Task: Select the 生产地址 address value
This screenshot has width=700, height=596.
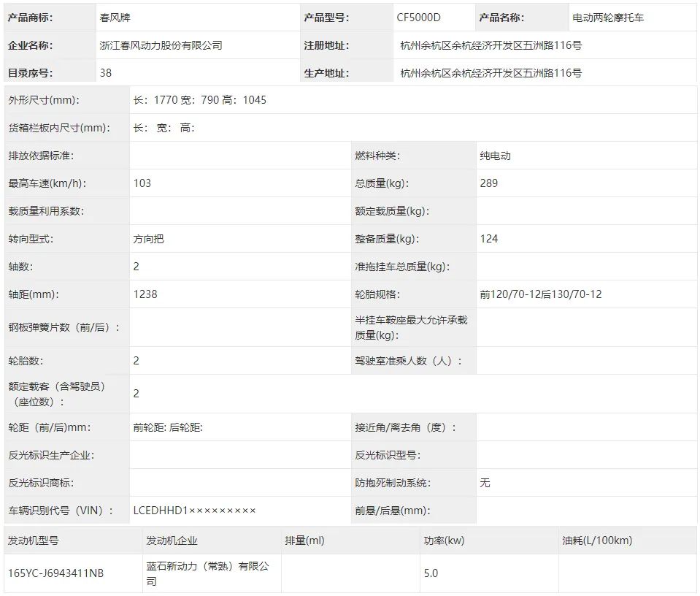Action: pyautogui.click(x=491, y=73)
